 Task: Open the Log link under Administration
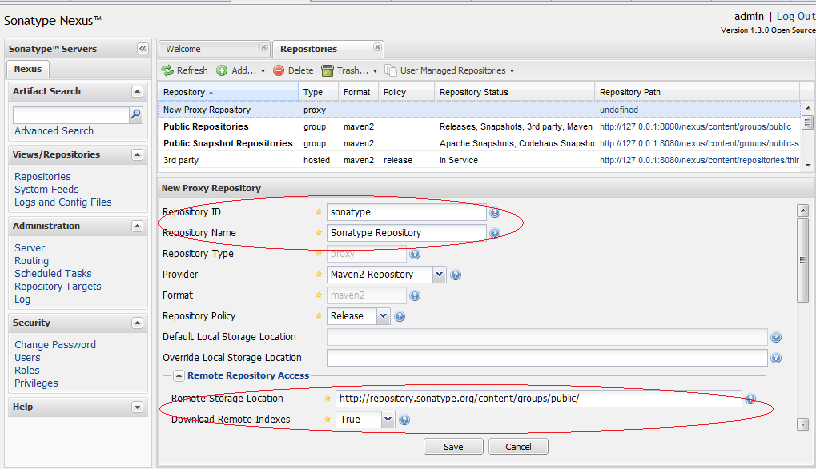22,299
